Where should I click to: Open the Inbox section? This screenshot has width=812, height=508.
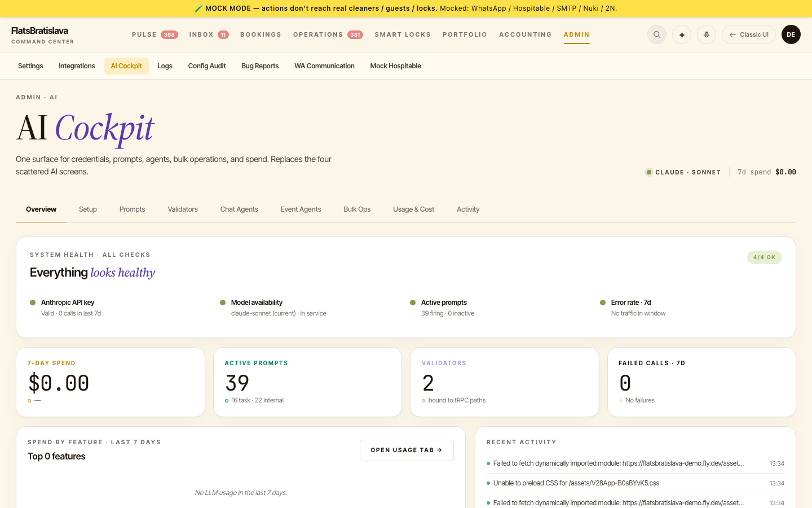click(201, 35)
